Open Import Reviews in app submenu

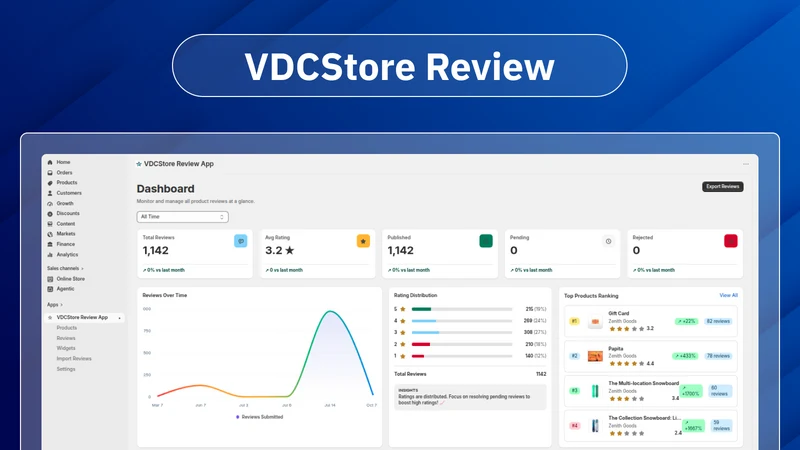click(74, 359)
